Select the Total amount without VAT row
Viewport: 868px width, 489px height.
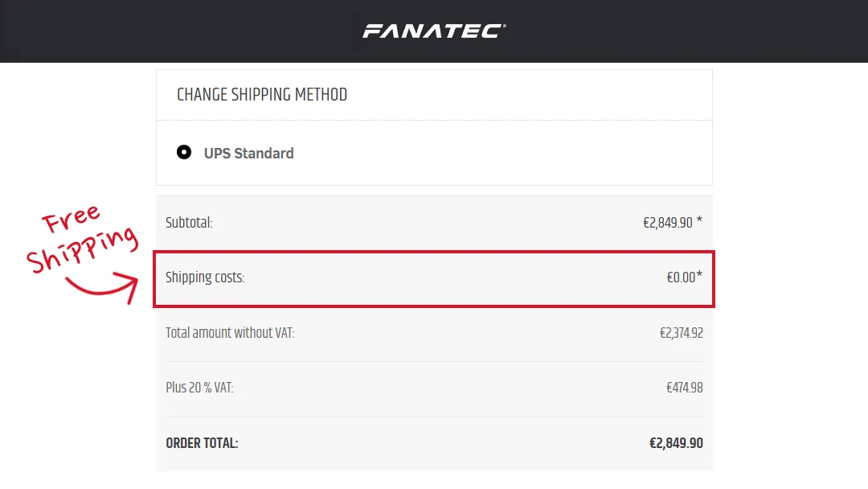tap(434, 332)
